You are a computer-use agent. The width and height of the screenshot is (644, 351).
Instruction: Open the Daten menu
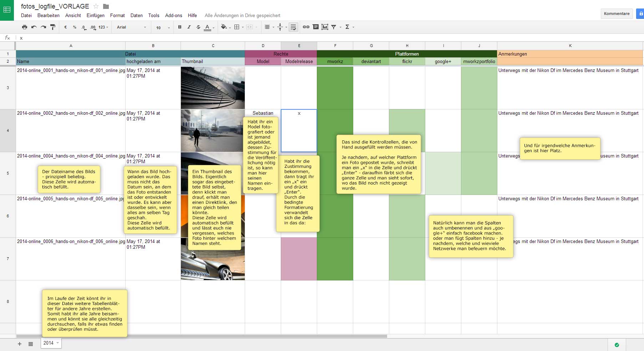pyautogui.click(x=136, y=15)
